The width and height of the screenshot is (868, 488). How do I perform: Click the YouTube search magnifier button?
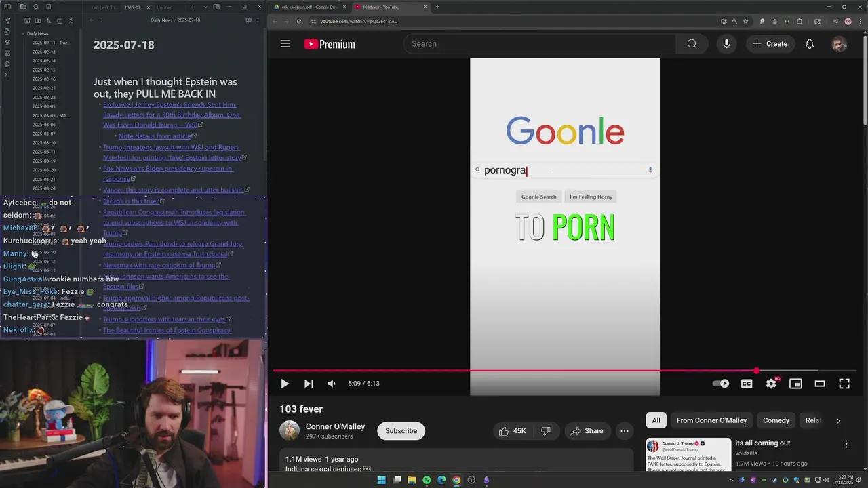point(692,44)
